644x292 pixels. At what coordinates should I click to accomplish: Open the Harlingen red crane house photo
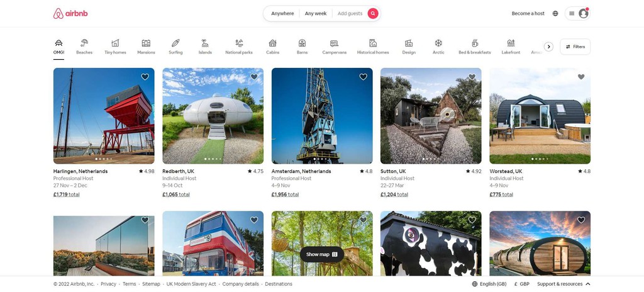click(x=104, y=116)
